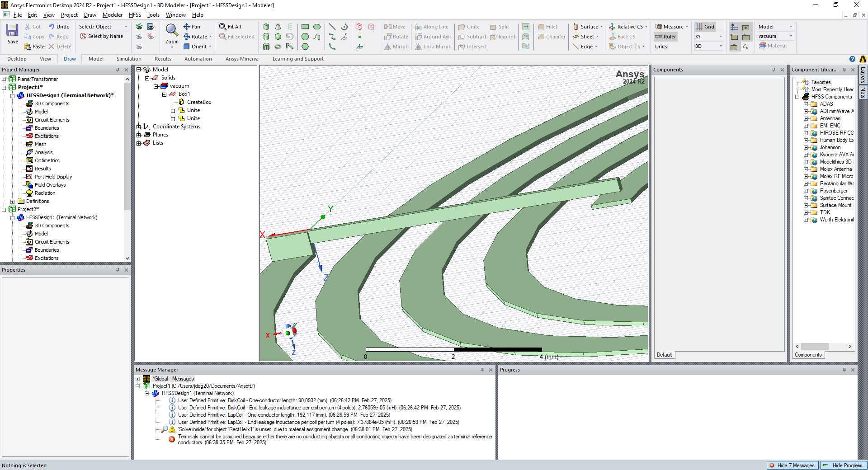Open the Select mode Object dropdown

click(x=111, y=27)
